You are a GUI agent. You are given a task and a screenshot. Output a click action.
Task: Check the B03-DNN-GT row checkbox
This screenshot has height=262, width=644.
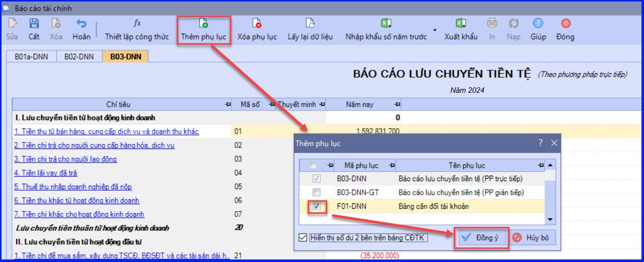click(316, 192)
